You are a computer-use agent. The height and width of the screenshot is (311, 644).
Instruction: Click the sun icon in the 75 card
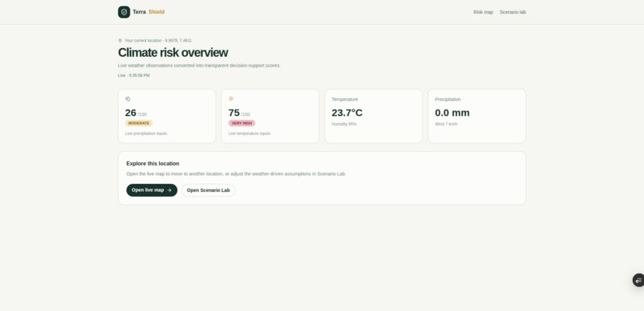click(x=231, y=98)
